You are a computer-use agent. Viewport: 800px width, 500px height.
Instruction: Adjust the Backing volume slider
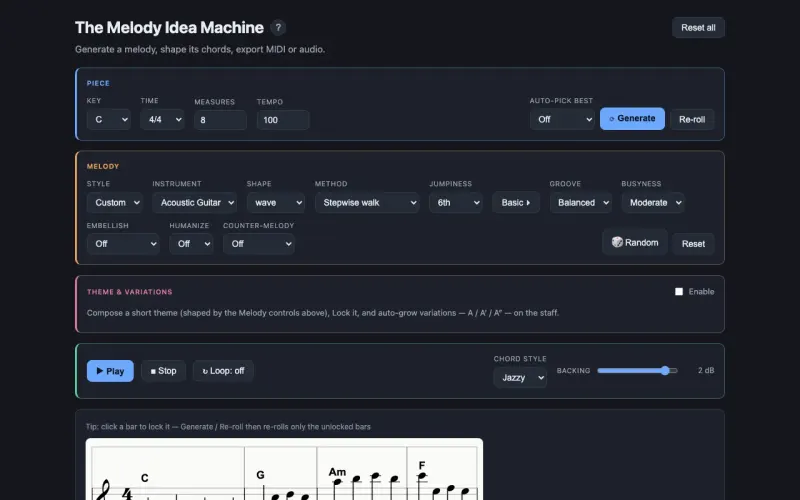pyautogui.click(x=638, y=370)
